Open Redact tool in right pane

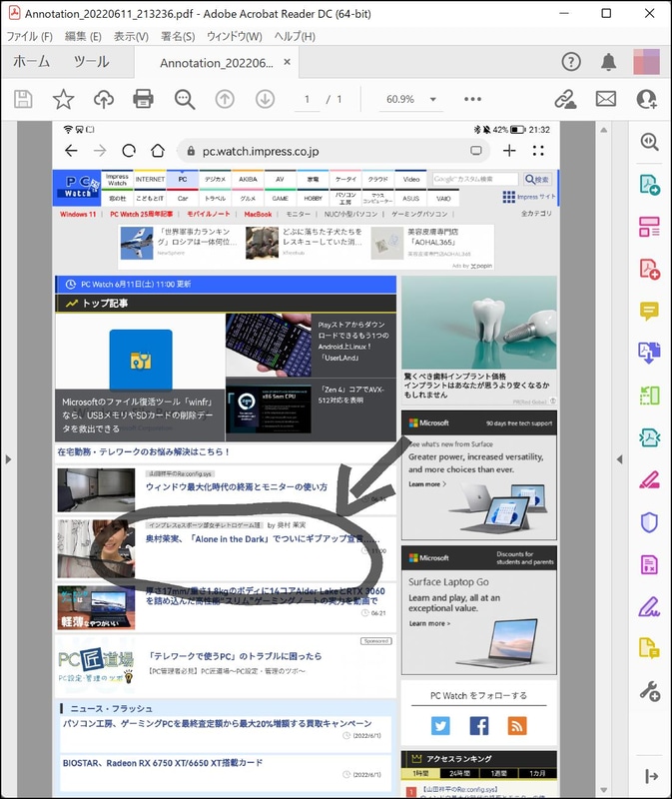(x=649, y=480)
